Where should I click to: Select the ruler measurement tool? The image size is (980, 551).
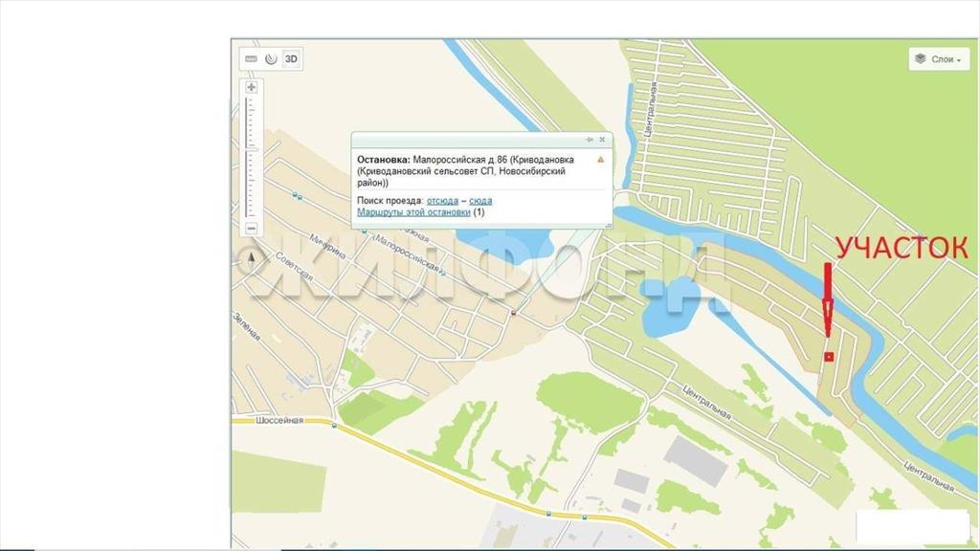(252, 59)
